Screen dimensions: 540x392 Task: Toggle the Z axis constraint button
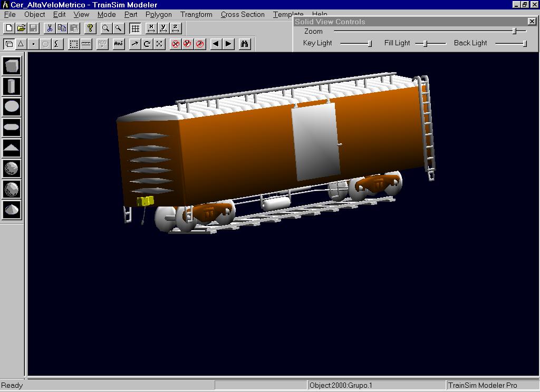point(176,28)
